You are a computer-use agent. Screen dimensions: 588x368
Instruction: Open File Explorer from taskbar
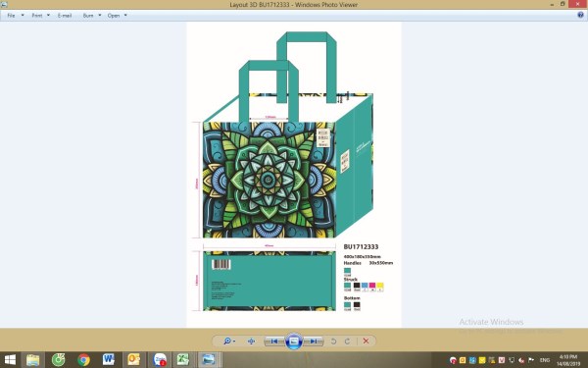[x=32, y=360]
